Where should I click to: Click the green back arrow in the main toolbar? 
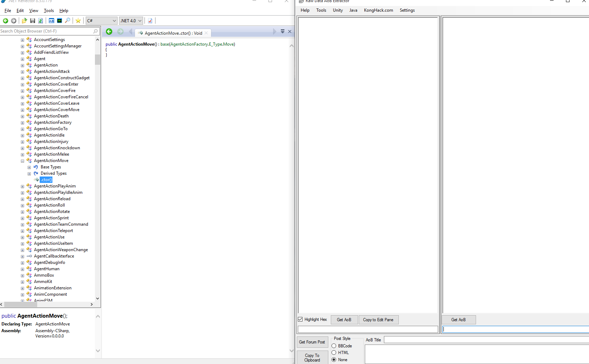(5, 21)
